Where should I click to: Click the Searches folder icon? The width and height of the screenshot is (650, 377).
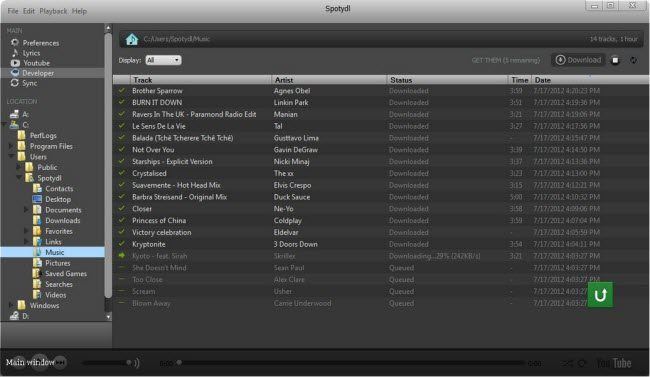click(x=37, y=284)
